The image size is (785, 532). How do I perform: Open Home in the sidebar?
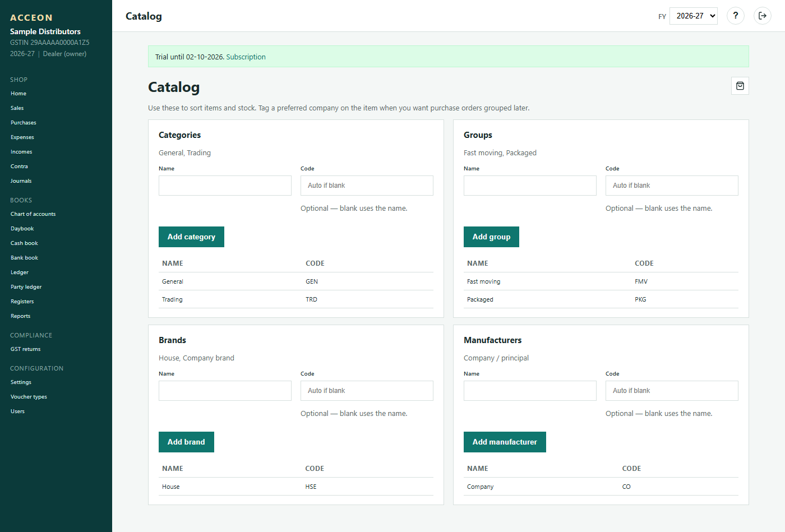pyautogui.click(x=19, y=94)
